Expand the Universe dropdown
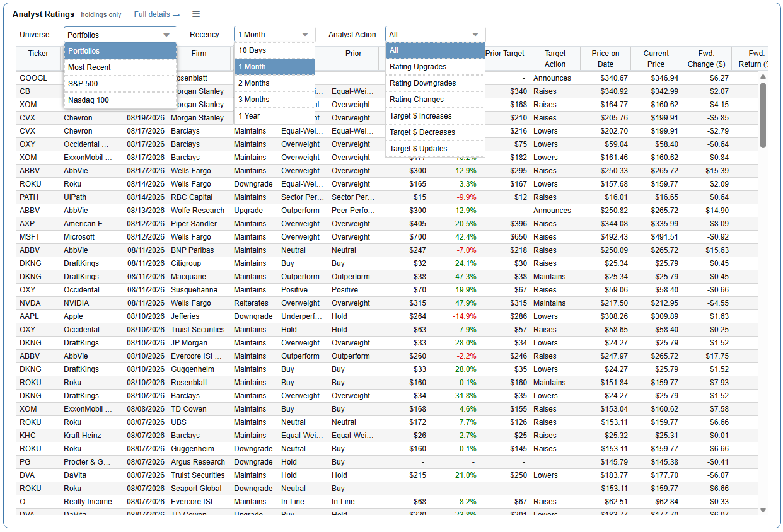Image resolution: width=783 pixels, height=532 pixels. coord(120,35)
